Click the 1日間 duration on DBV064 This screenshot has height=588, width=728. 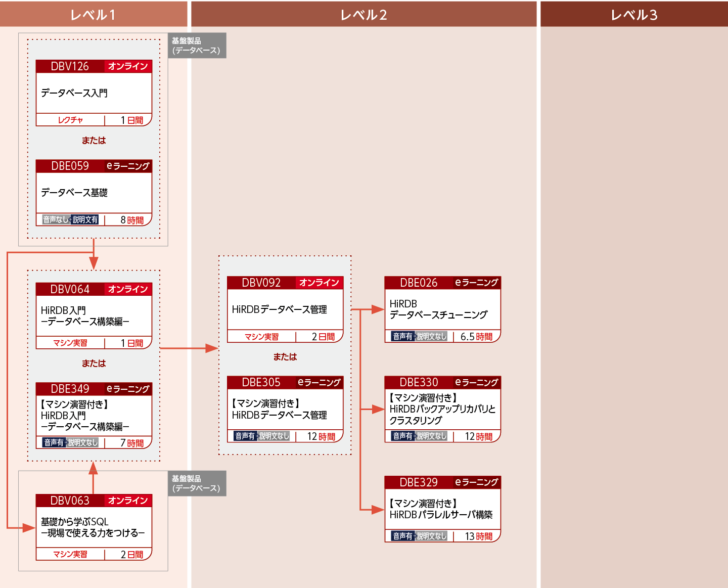[132, 343]
